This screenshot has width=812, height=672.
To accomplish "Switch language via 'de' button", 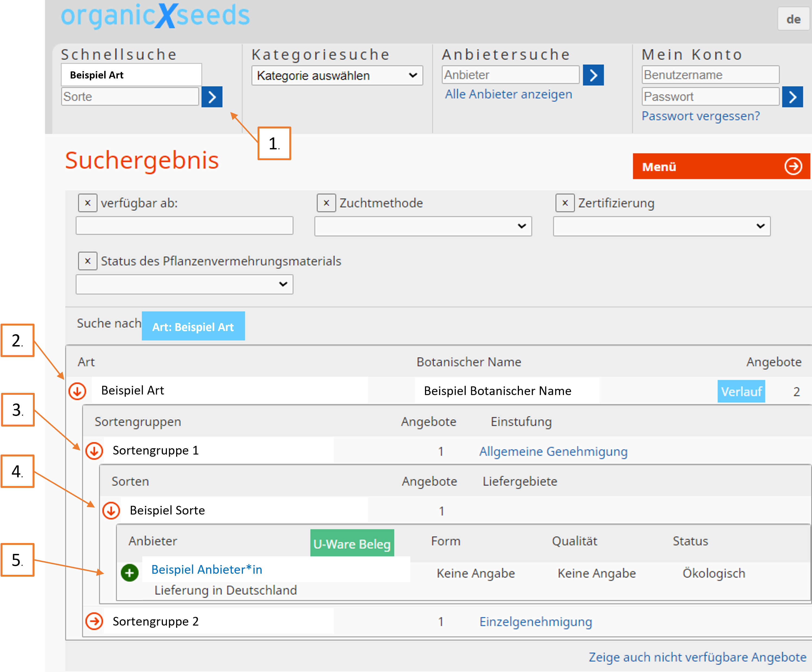I will (793, 19).
